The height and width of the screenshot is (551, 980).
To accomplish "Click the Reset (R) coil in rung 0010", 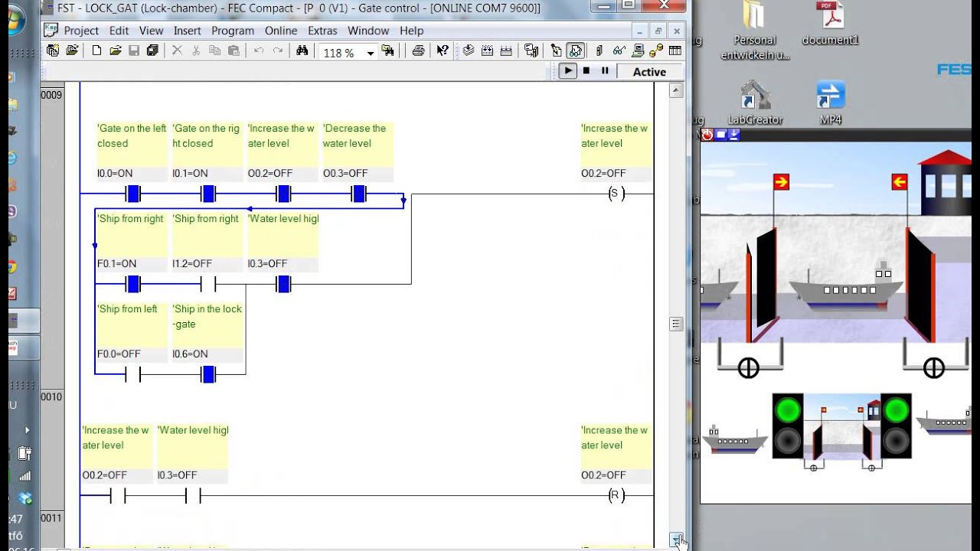I will coord(616,495).
